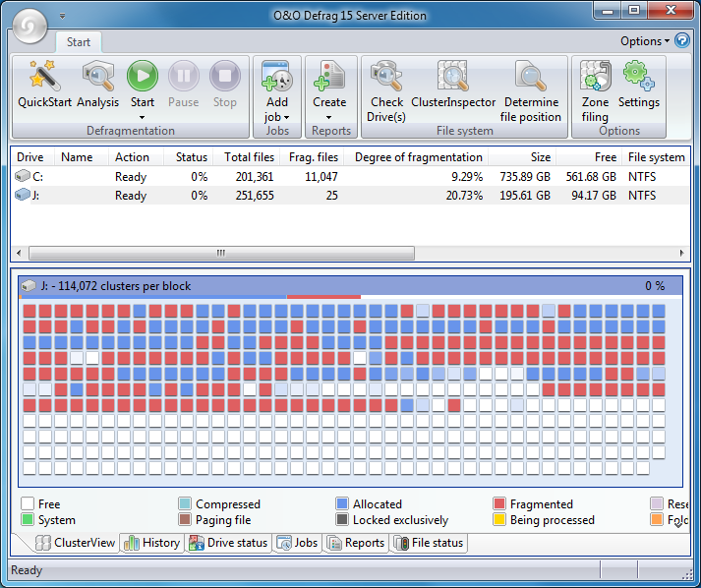The height and width of the screenshot is (588, 701).
Task: Open the help question mark icon
Action: 682,40
